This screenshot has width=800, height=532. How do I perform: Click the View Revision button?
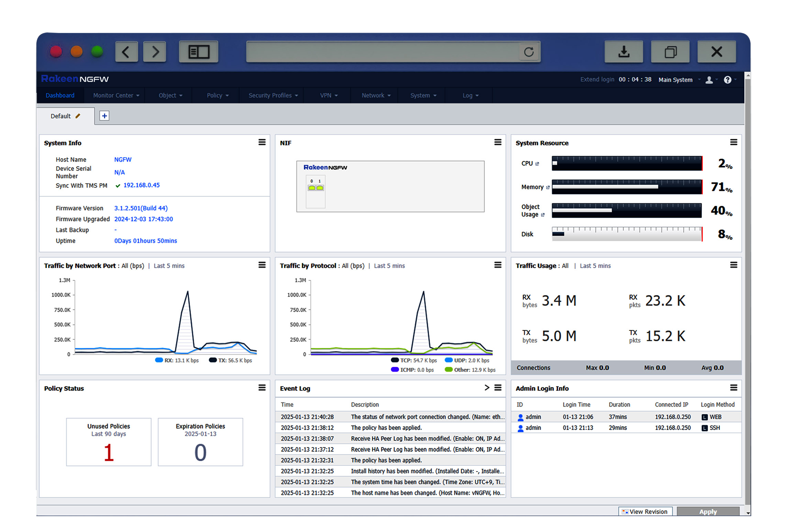pos(645,512)
